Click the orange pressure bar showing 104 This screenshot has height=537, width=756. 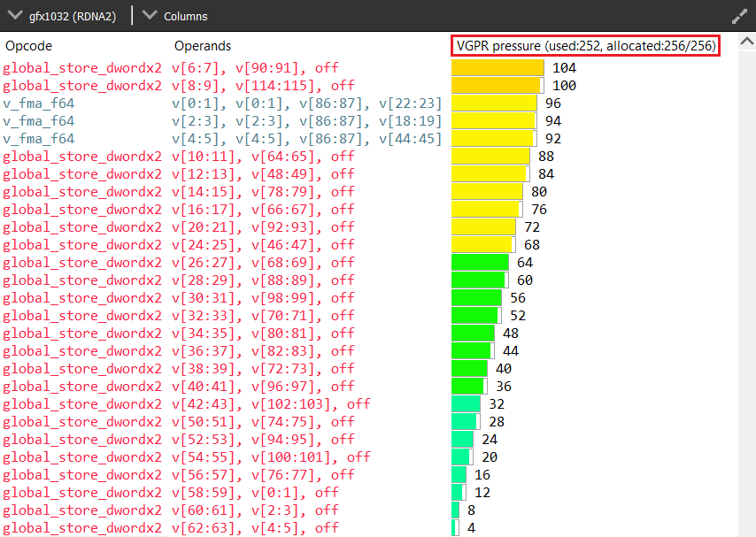click(x=496, y=67)
